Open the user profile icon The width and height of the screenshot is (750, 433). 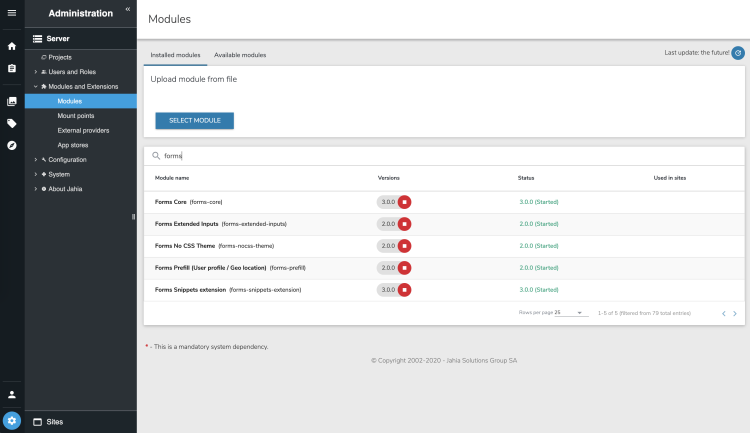tap(12, 395)
